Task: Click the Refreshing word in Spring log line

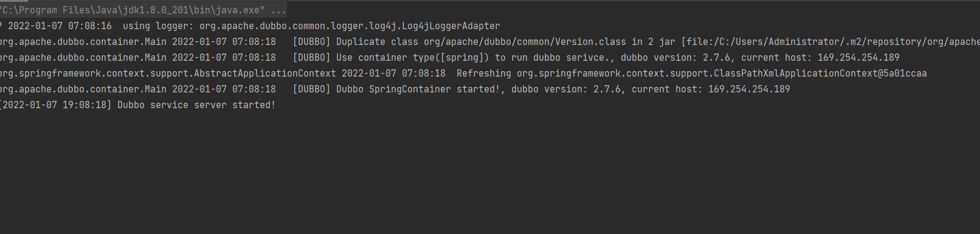Action: 484,74
